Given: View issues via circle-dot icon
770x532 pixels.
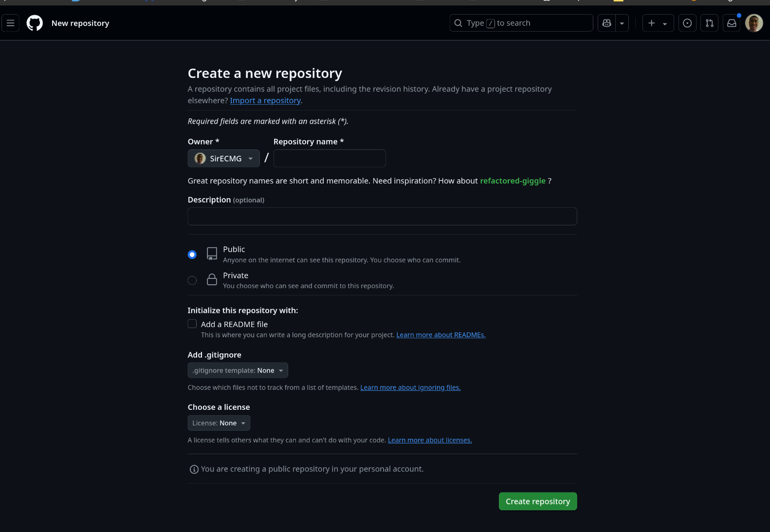Looking at the screenshot, I should pos(687,23).
